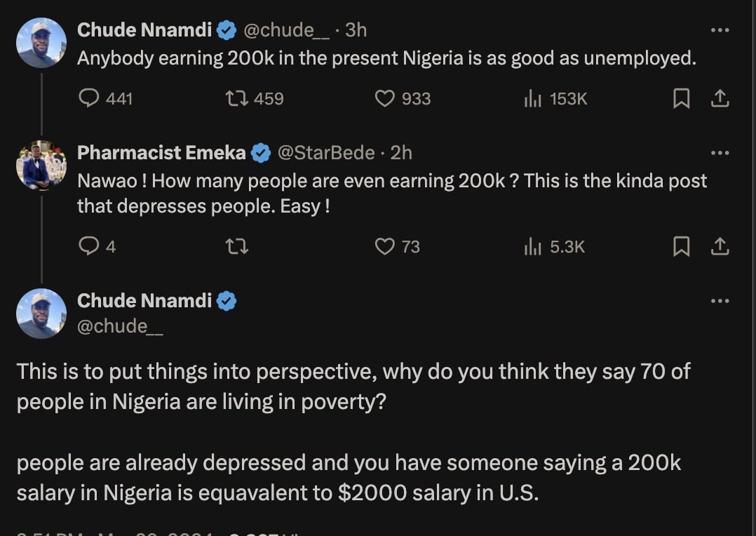756x536 pixels.
Task: Share Pharmacist Emeka's reply
Action: pyautogui.click(x=720, y=246)
